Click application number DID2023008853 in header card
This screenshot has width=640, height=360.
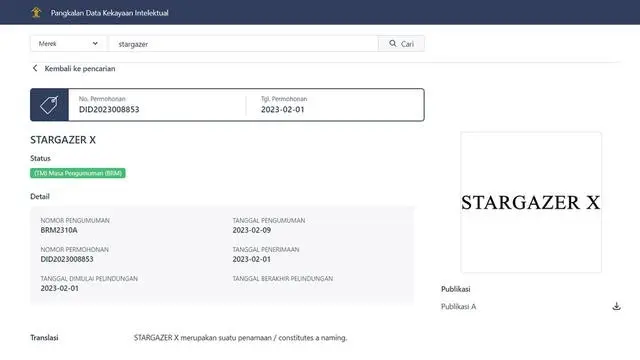click(109, 109)
